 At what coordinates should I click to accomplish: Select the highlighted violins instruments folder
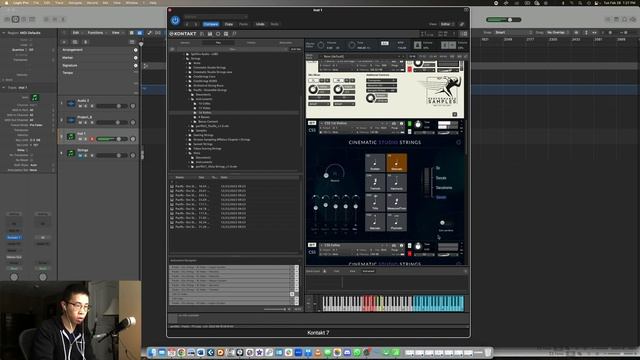[x=204, y=112]
